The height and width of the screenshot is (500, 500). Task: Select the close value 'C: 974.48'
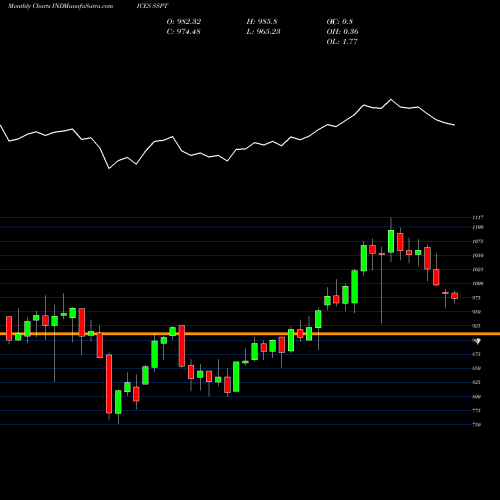coord(183,32)
